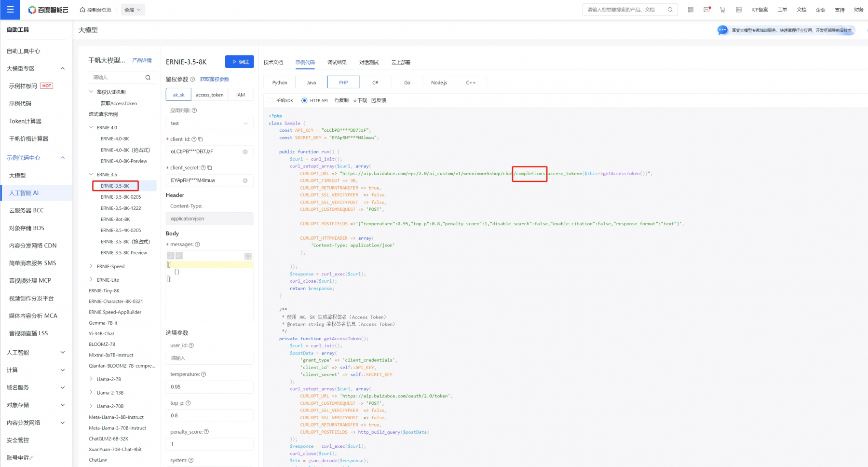Viewport: 868px width, 467px height.
Task: Click help icon next to top_p
Action: 189,403
